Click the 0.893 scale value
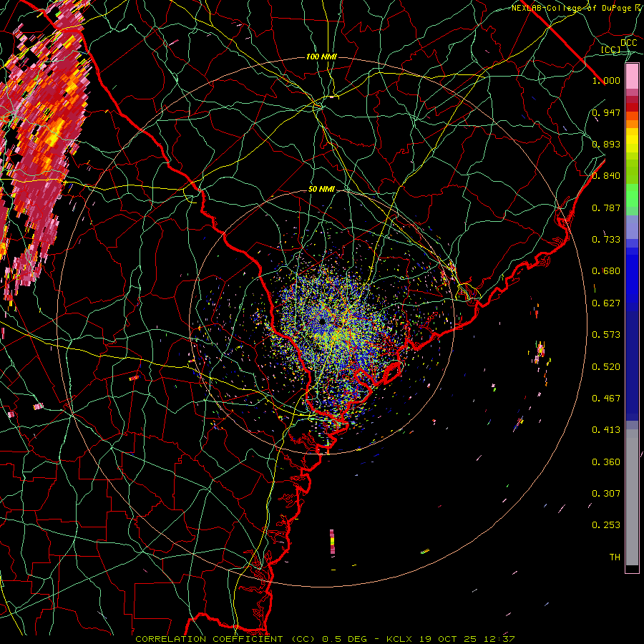The image size is (644, 644). pyautogui.click(x=606, y=144)
